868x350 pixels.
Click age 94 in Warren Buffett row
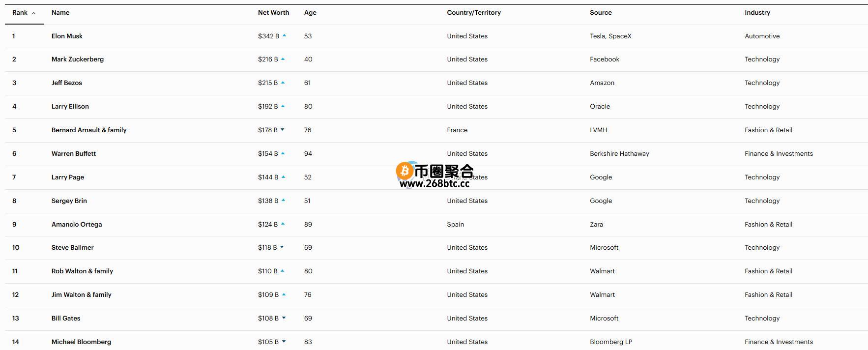coord(308,154)
